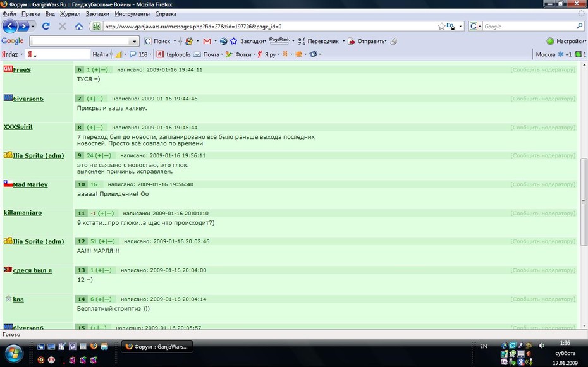Screen dimensions: 588x367
Task: Open the Справка menu
Action: (x=166, y=14)
